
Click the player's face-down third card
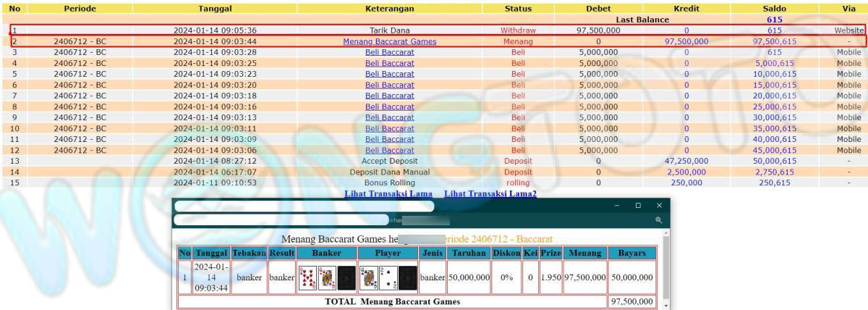[x=408, y=277]
